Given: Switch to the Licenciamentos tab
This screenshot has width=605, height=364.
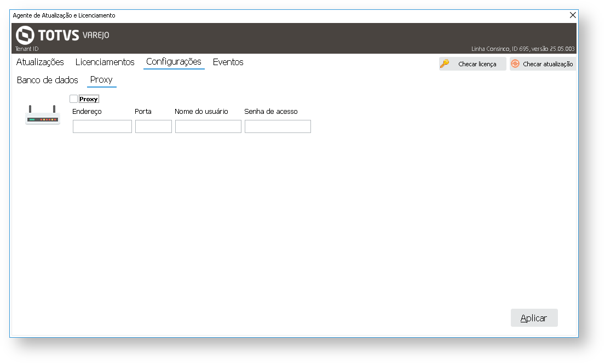Looking at the screenshot, I should (x=105, y=62).
